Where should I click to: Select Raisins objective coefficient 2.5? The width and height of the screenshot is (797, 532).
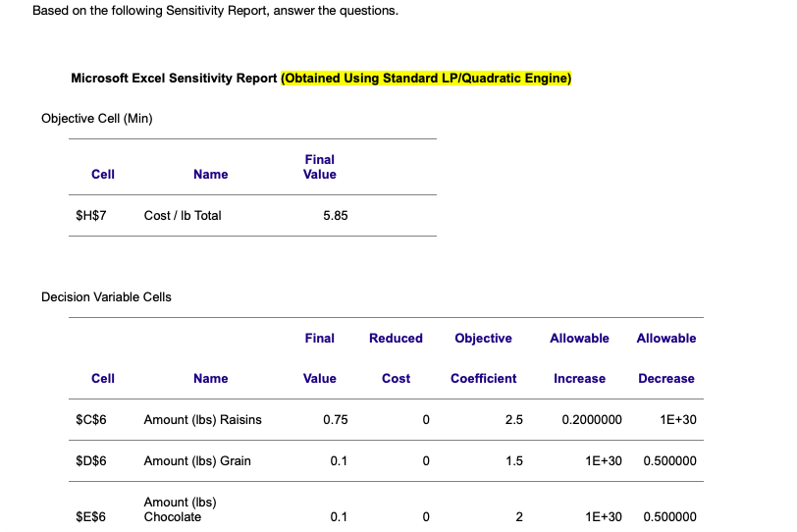point(514,420)
